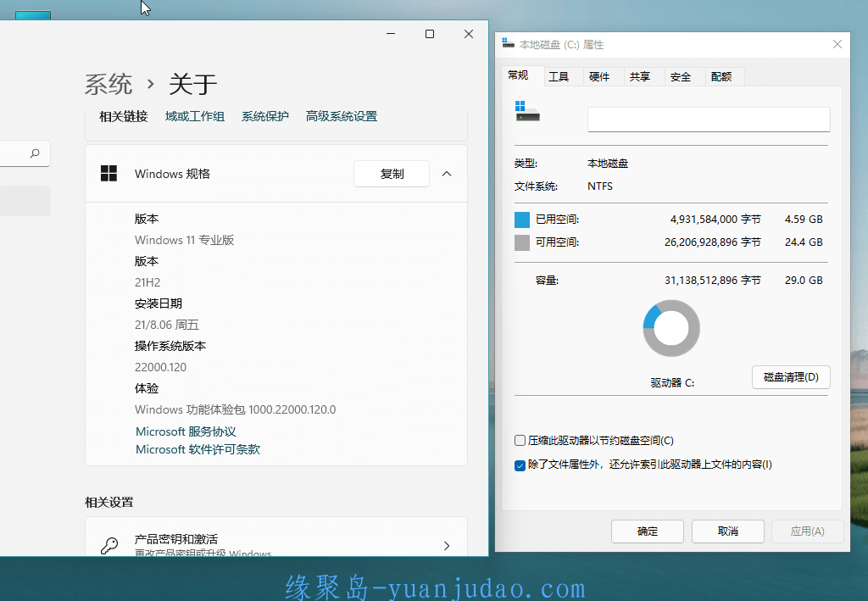Click the key icon for 产品密钥和激活
This screenshot has width=868, height=601.
click(109, 546)
